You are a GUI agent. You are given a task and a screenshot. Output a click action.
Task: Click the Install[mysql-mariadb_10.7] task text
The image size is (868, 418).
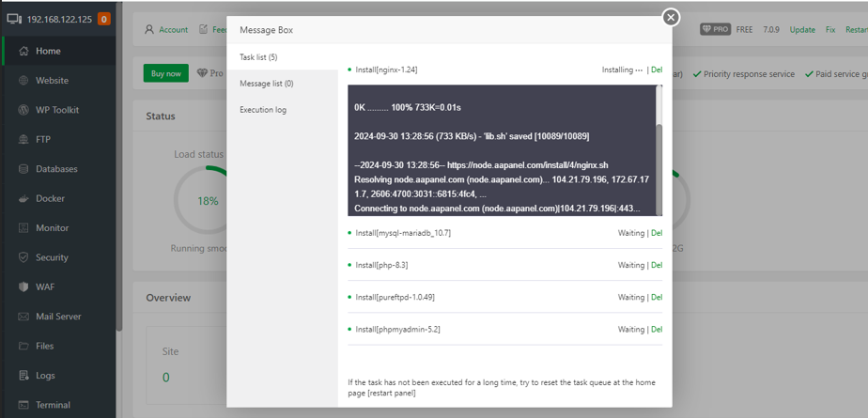pos(403,233)
